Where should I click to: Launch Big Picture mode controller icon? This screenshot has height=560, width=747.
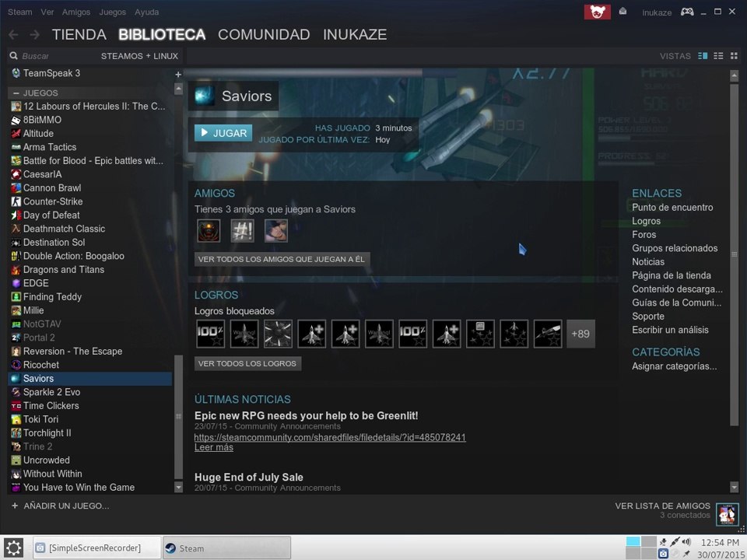[686, 12]
